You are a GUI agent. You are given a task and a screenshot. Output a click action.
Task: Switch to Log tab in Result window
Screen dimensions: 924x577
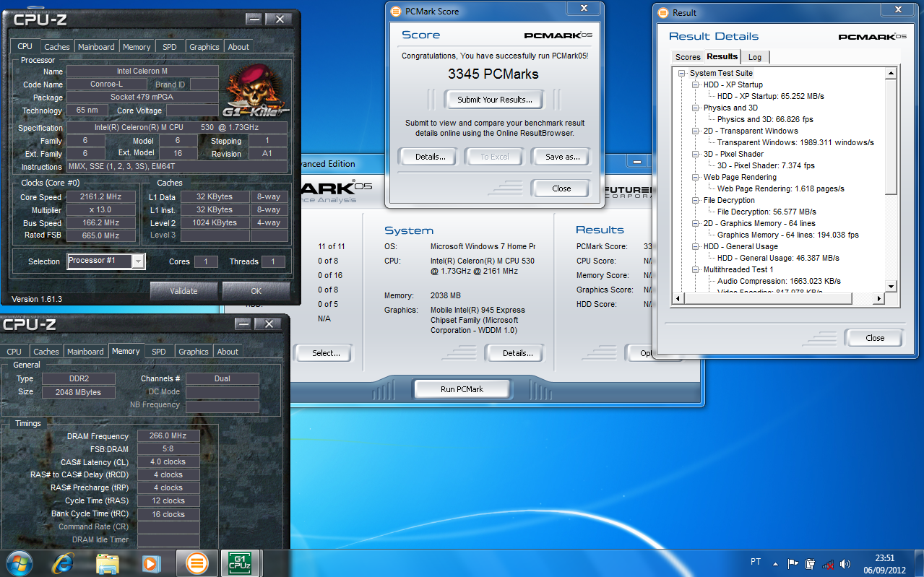[x=755, y=57]
